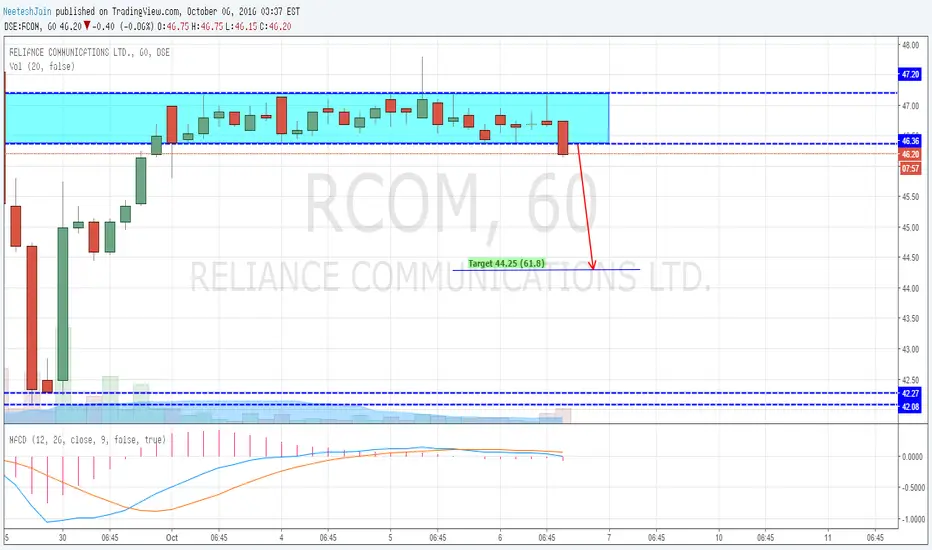This screenshot has width=932, height=550.
Task: Click the 45.00 price axis label
Action: pyautogui.click(x=910, y=228)
